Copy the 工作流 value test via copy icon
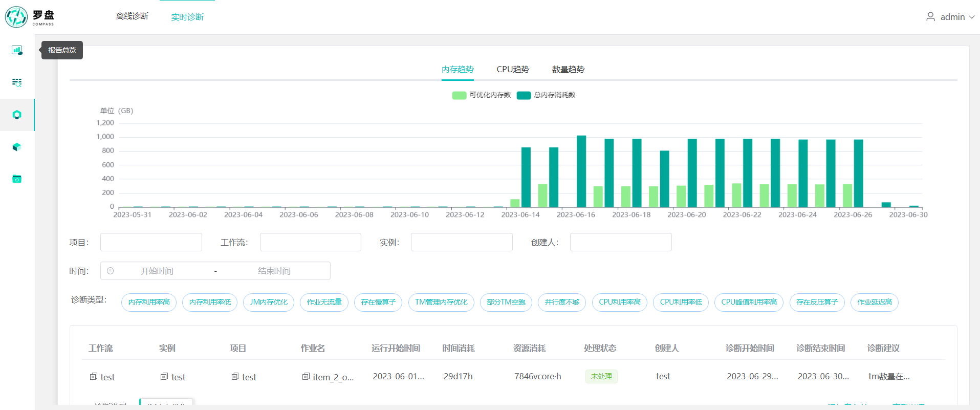This screenshot has height=410, width=980. (94, 376)
